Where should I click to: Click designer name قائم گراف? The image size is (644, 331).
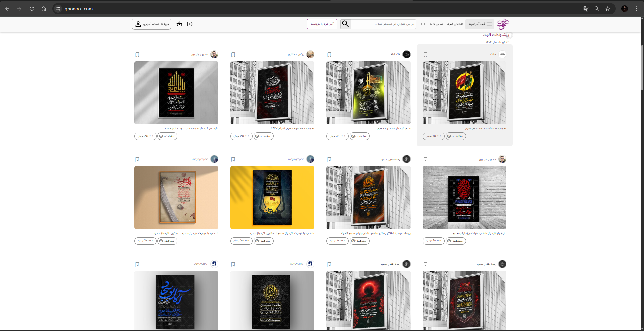coord(395,54)
